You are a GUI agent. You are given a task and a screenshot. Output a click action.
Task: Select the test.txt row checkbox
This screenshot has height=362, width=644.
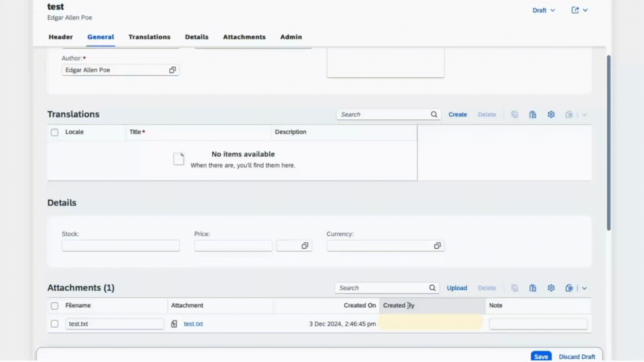[54, 324]
